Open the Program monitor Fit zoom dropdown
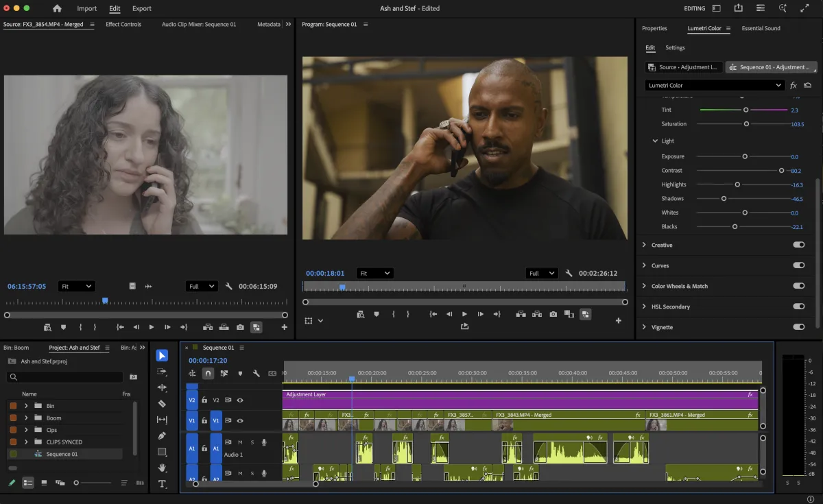The width and height of the screenshot is (823, 504). (374, 273)
